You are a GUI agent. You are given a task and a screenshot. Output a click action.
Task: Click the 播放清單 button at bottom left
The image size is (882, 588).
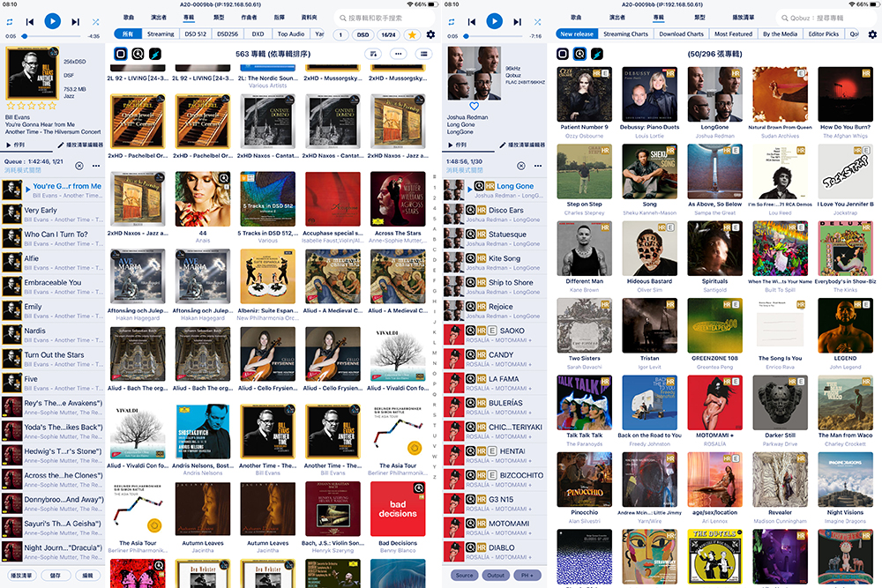click(21, 575)
